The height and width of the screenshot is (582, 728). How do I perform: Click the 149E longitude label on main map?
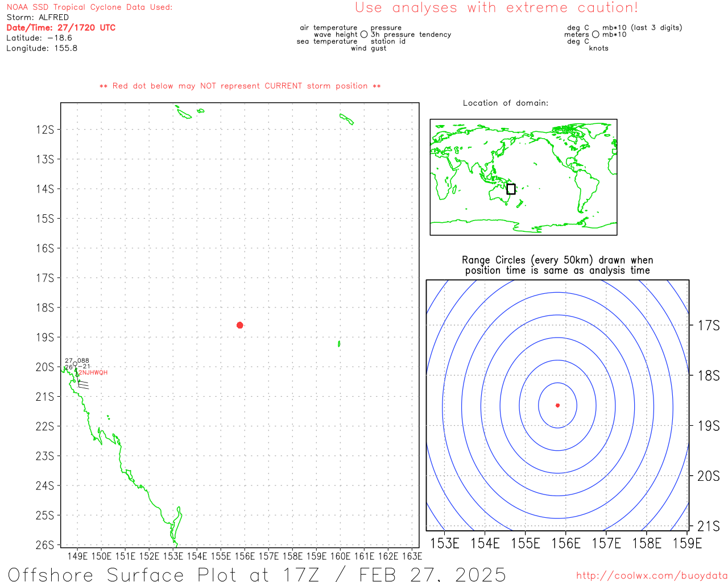pyautogui.click(x=77, y=556)
